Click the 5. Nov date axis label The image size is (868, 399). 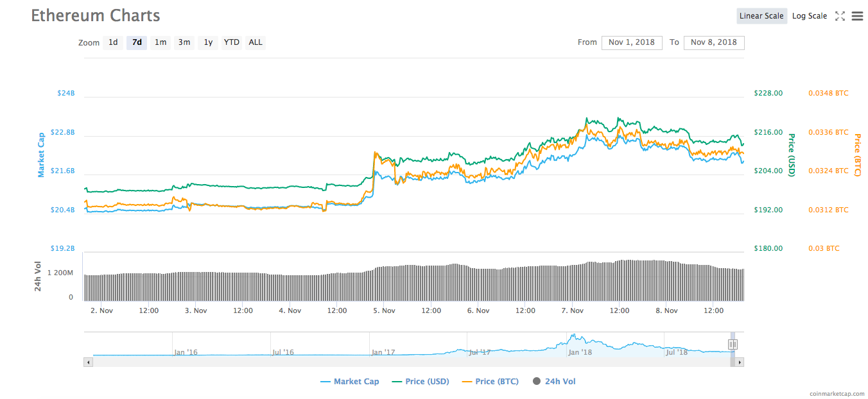384,310
